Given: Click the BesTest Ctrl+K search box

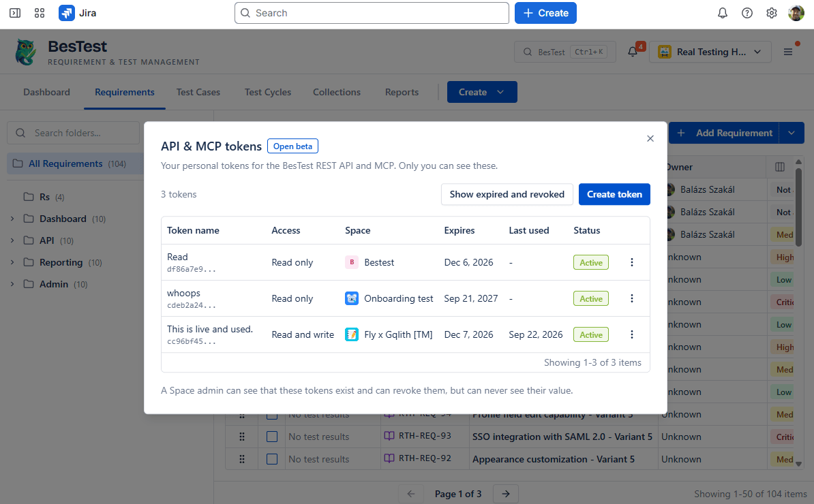Looking at the screenshot, I should [x=564, y=52].
